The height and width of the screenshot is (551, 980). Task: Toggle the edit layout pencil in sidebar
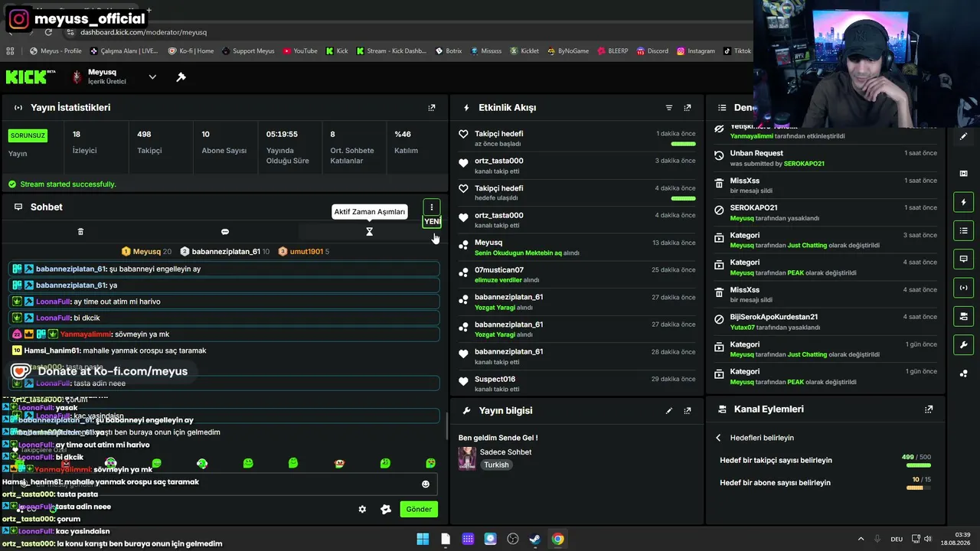coord(963,136)
